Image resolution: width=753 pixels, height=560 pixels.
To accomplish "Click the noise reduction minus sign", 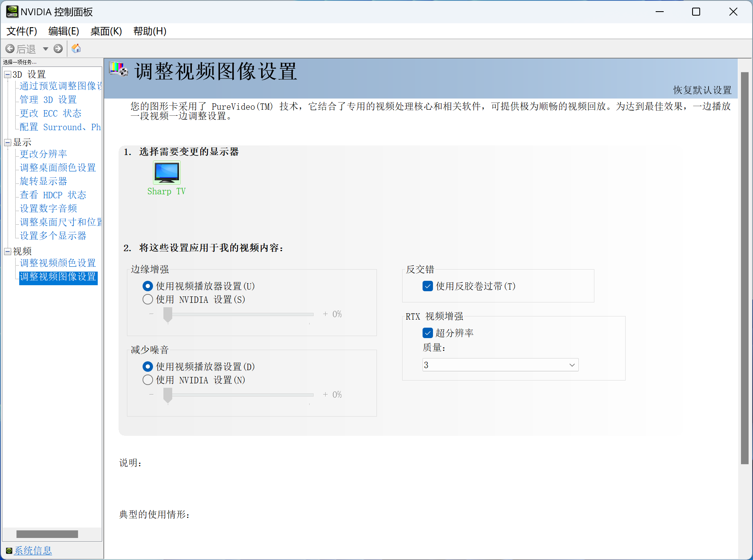I will 151,395.
